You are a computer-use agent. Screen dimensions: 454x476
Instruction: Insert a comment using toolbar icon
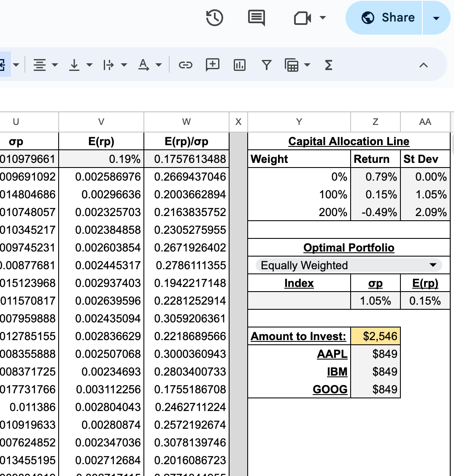(x=212, y=65)
